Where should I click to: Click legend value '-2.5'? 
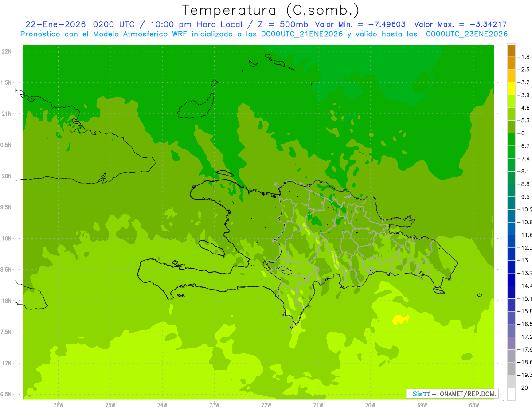(x=524, y=70)
